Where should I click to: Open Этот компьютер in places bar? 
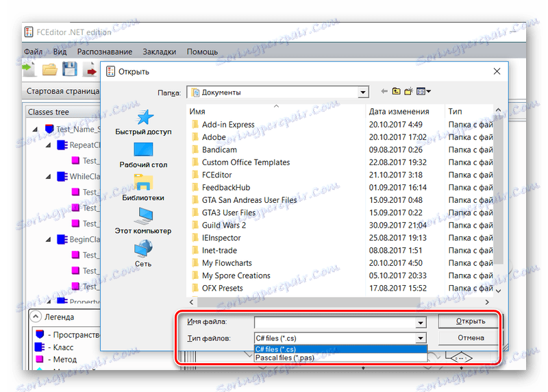(143, 221)
